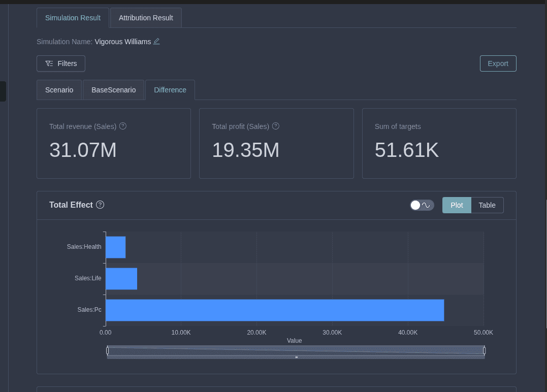
Task: Switch to the Simulation Result tab
Action: pos(73,18)
